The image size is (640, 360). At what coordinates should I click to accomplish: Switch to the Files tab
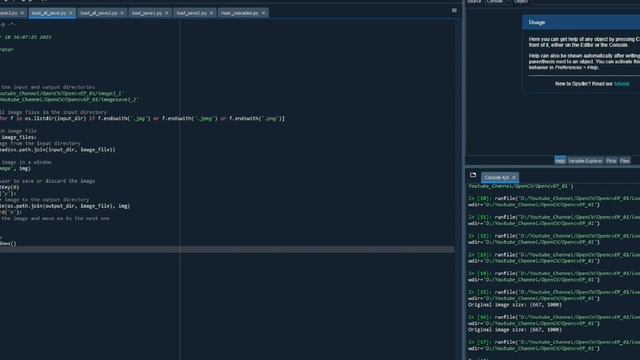pyautogui.click(x=624, y=161)
